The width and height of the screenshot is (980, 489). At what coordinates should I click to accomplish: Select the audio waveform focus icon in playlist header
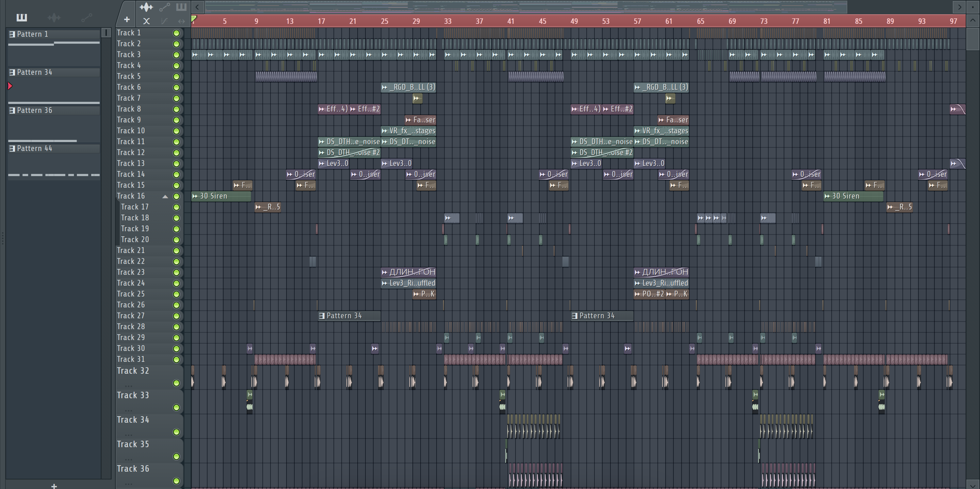(x=146, y=7)
